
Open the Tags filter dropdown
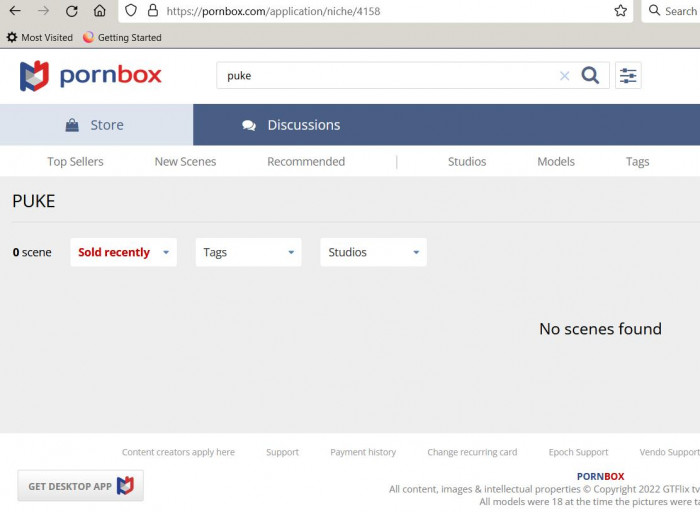tap(248, 252)
